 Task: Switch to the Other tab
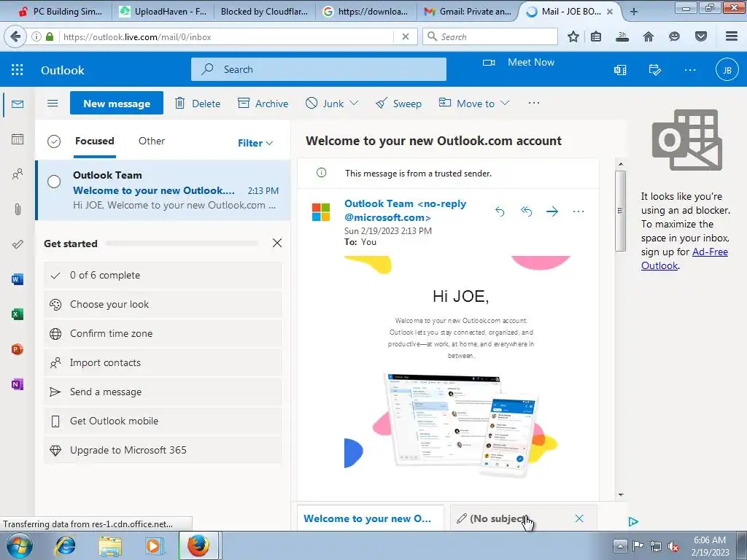tap(152, 141)
